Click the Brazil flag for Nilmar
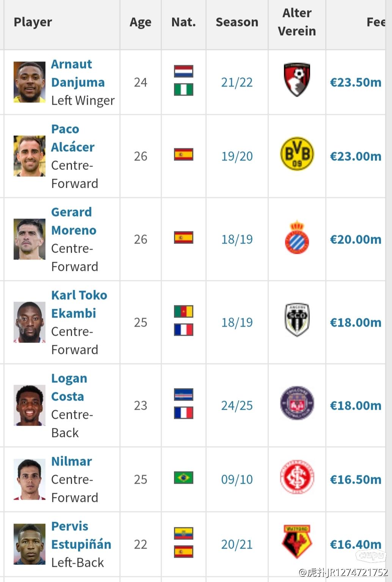392x582 pixels. [x=183, y=477]
